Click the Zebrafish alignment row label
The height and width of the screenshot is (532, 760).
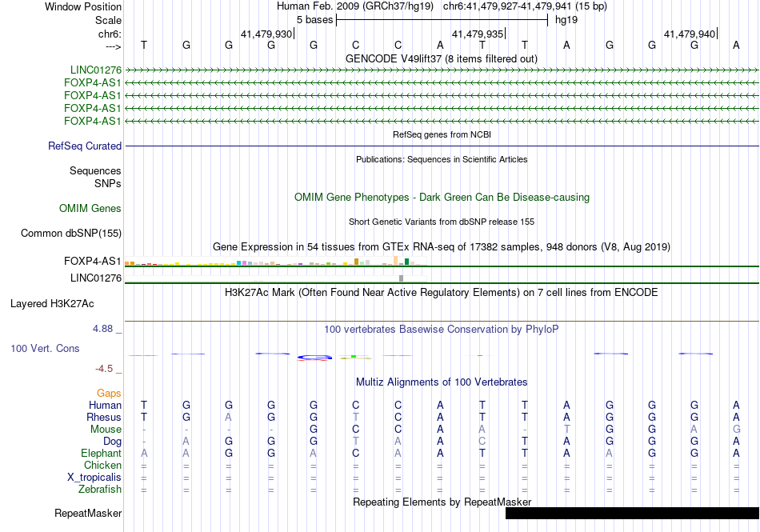[100, 490]
